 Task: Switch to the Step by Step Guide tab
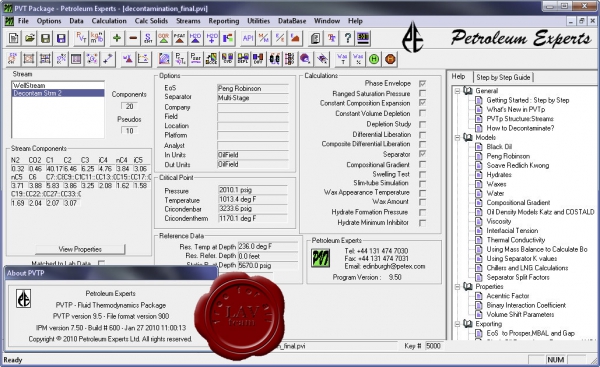tap(503, 77)
